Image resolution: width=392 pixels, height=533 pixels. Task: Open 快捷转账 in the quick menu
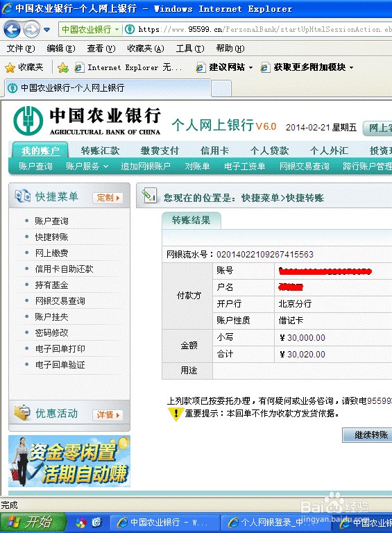[x=51, y=237]
